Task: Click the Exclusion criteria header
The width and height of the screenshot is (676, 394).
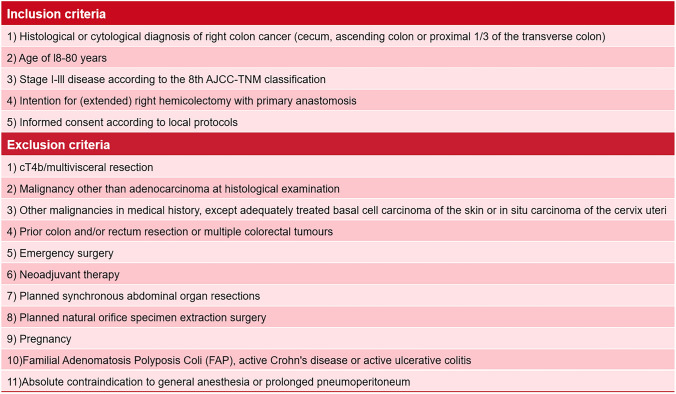Action: coord(338,144)
